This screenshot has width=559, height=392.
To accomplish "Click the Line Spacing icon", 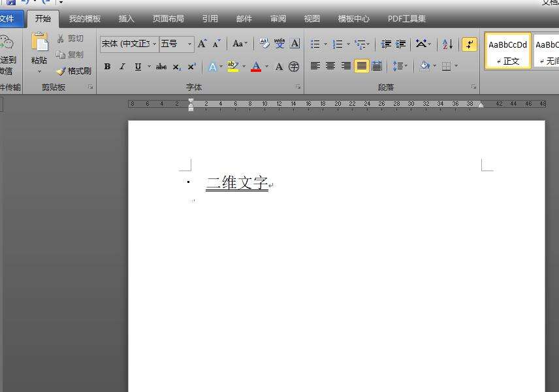I will click(398, 66).
